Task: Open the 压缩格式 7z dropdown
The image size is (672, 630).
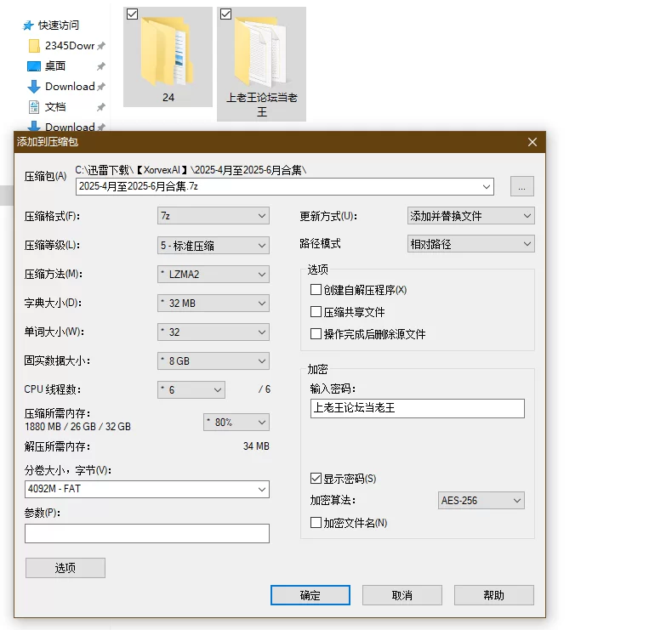Action: pyautogui.click(x=213, y=216)
